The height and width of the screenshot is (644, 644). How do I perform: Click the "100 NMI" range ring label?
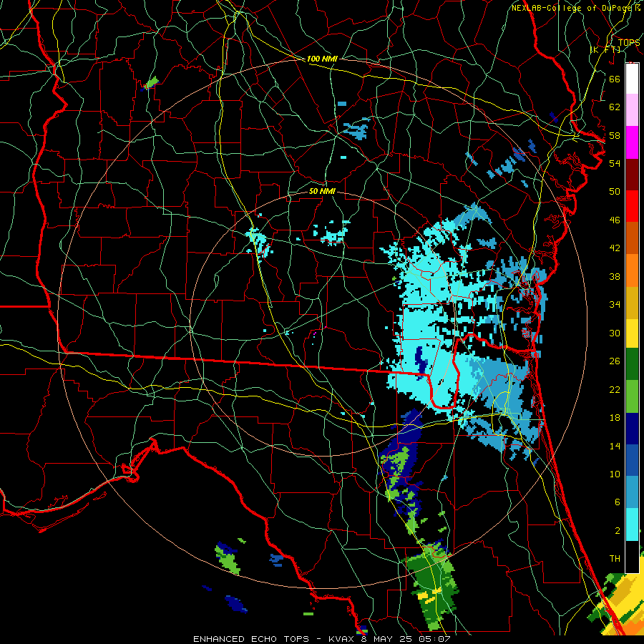pos(322,59)
